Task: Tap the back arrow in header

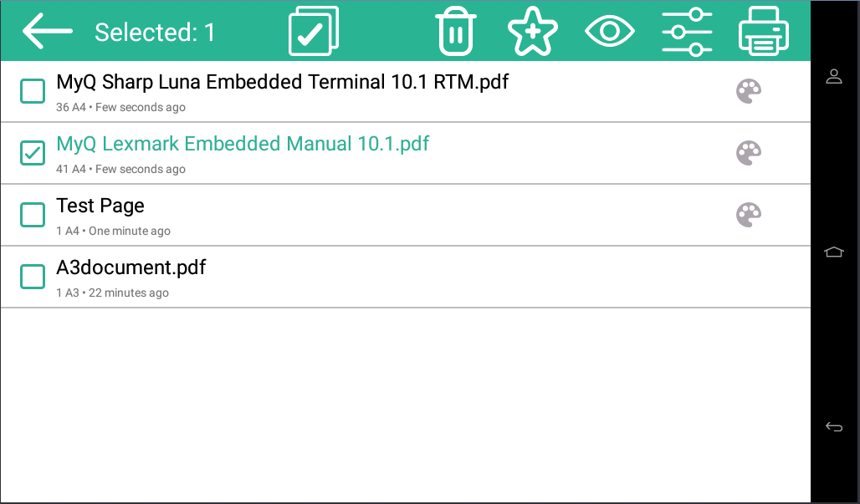Action: coord(48,31)
